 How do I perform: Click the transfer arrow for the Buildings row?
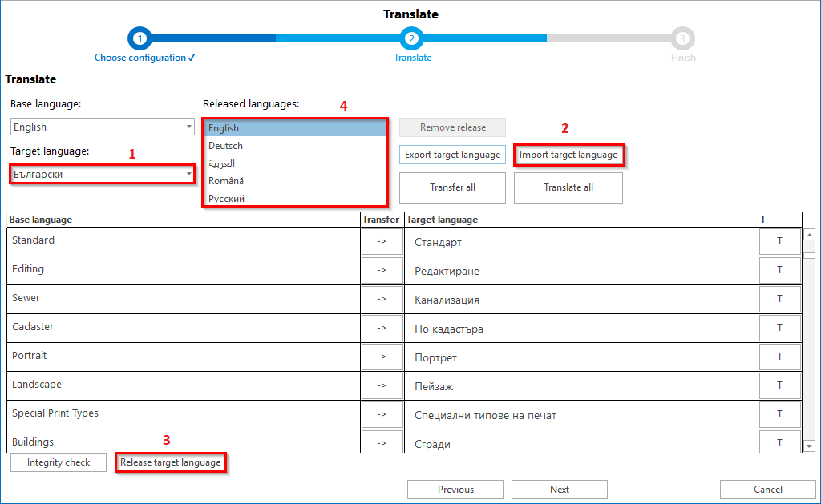[x=382, y=442]
